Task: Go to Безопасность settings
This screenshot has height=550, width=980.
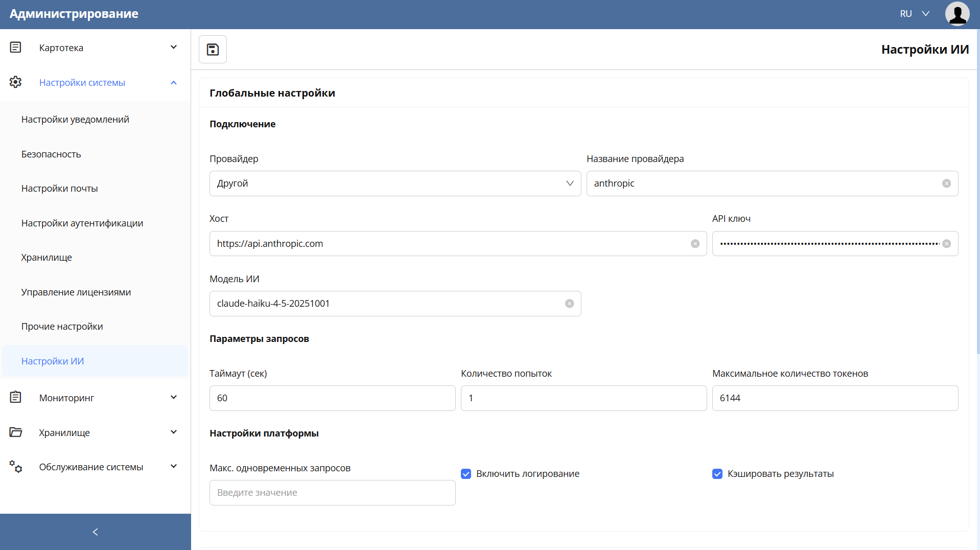Action: click(x=51, y=154)
